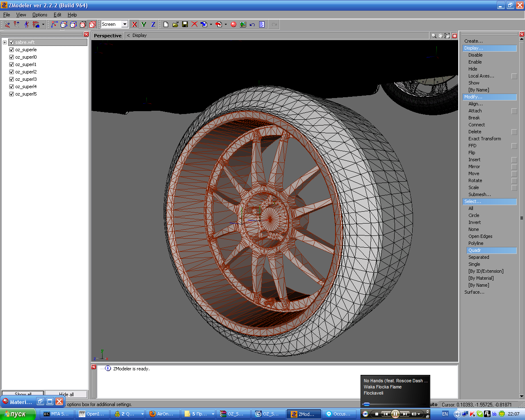This screenshot has height=420, width=525.
Task: Create a new file via blank-page icon
Action: 166,25
